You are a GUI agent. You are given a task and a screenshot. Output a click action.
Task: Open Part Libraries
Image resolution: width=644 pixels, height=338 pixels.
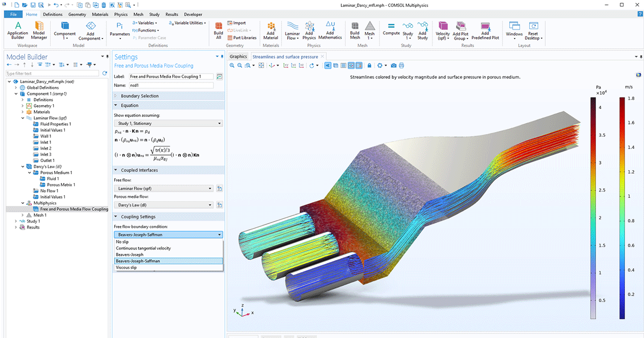pyautogui.click(x=242, y=38)
